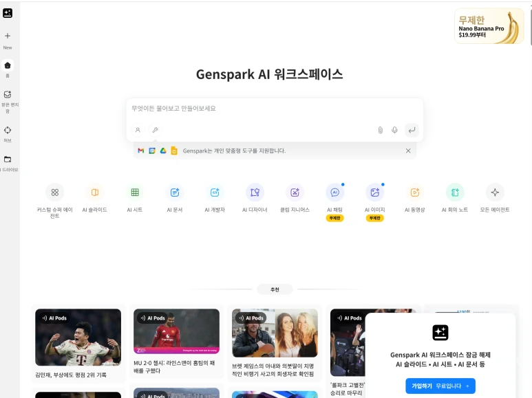The height and width of the screenshot is (398, 532).
Task: Submit the prompt with the enter arrow button
Action: 412,130
